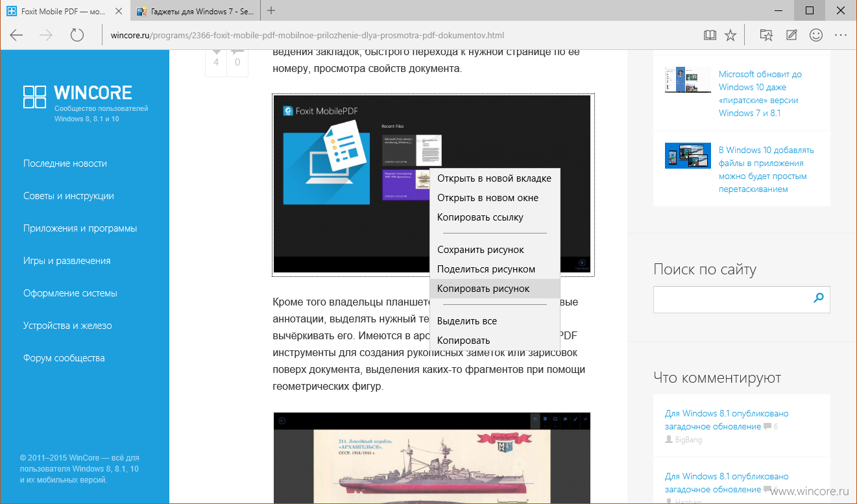Maximize the Edge browser window

(x=810, y=10)
